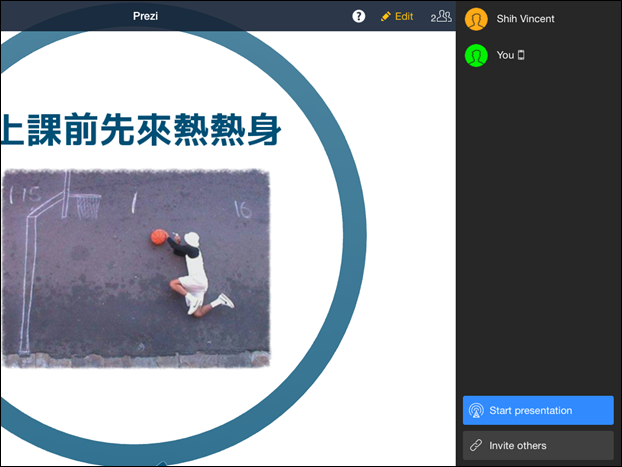Viewport: 622px width, 467px height.
Task: Click the broadcast icon on Start presentation
Action: [x=476, y=410]
